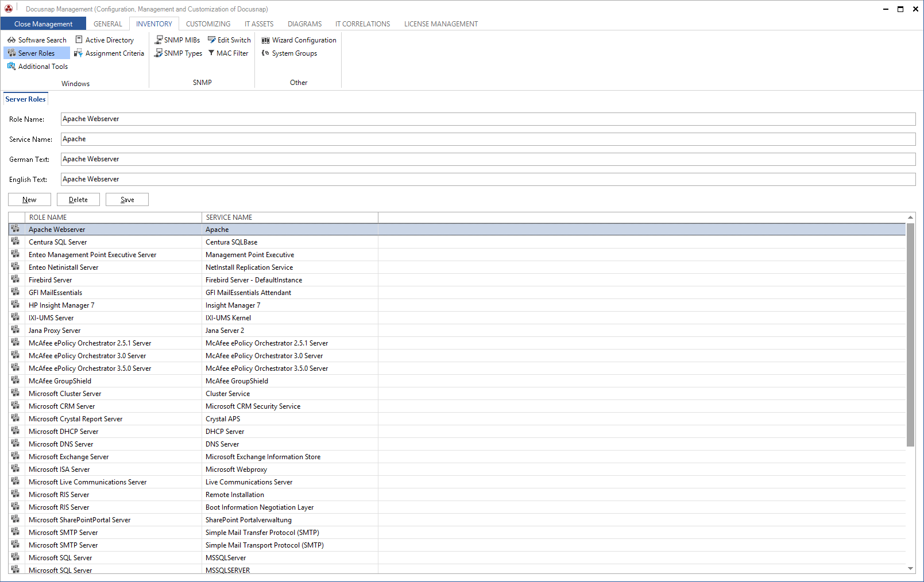Click the Remote Installation service cell
The width and height of the screenshot is (924, 582).
(x=290, y=495)
